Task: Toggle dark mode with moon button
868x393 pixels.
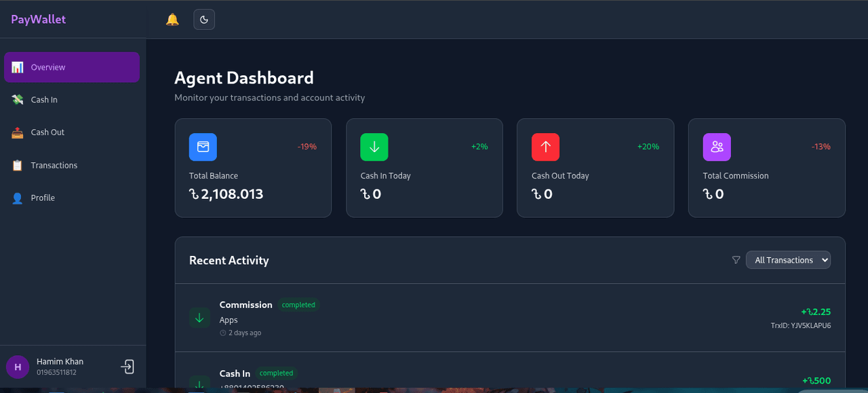Action: point(204,20)
